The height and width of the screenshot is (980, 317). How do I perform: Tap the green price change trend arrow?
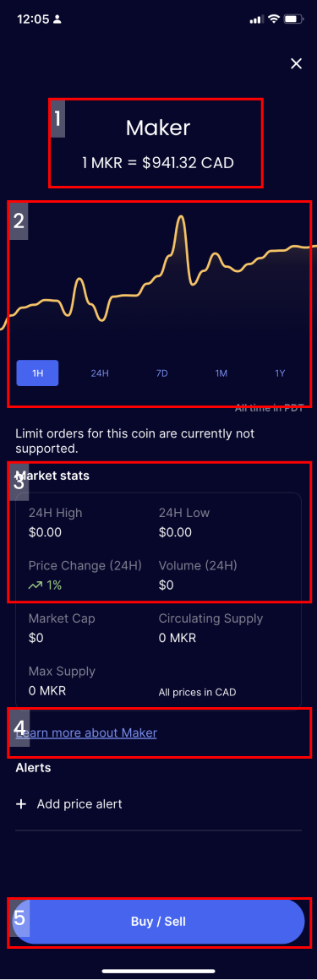(x=36, y=585)
